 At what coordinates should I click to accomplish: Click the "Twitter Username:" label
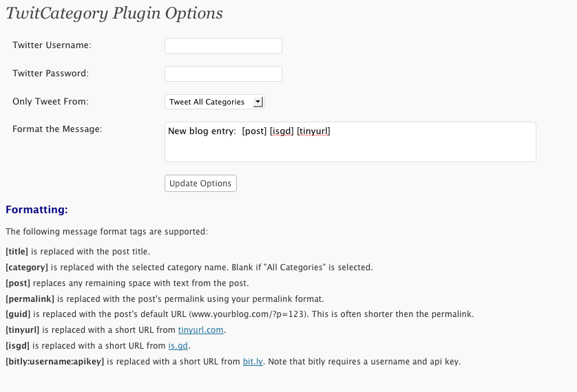point(52,45)
